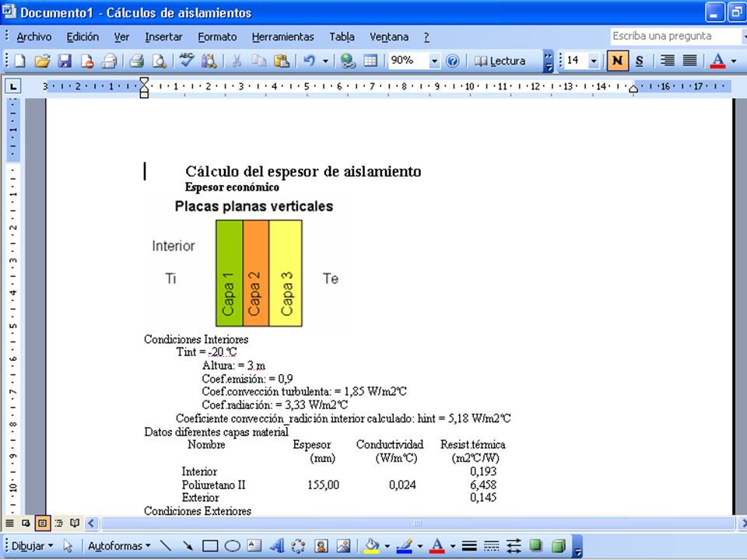The height and width of the screenshot is (560, 747).
Task: Apply fill color with the paint bucket
Action: coord(372,546)
